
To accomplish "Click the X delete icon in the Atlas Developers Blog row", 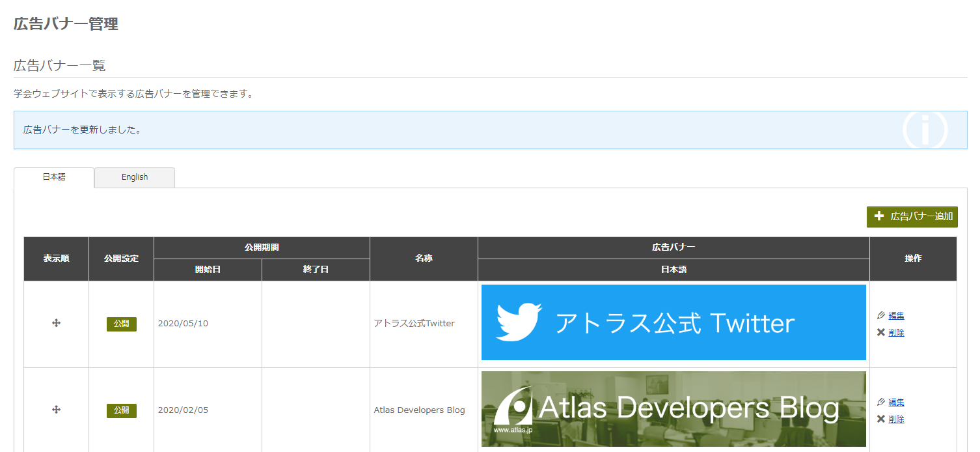I will pos(881,419).
